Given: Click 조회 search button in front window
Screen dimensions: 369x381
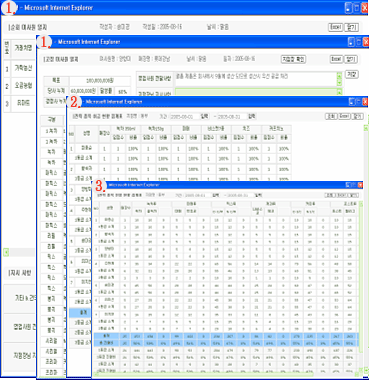Looking at the screenshot, I should (330, 195).
